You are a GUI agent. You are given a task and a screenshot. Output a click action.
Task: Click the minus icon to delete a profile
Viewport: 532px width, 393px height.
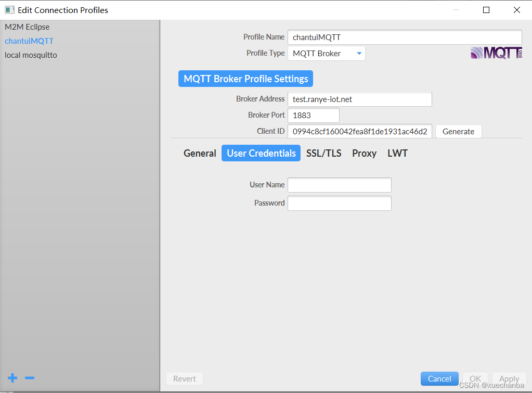click(29, 378)
